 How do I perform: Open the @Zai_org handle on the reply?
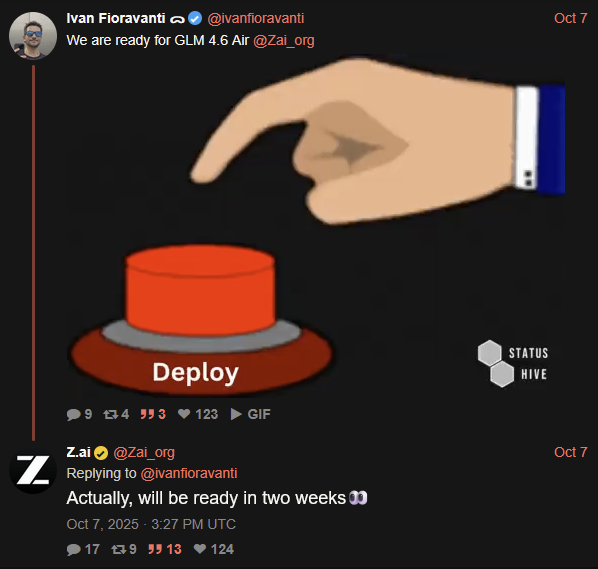coord(144,453)
